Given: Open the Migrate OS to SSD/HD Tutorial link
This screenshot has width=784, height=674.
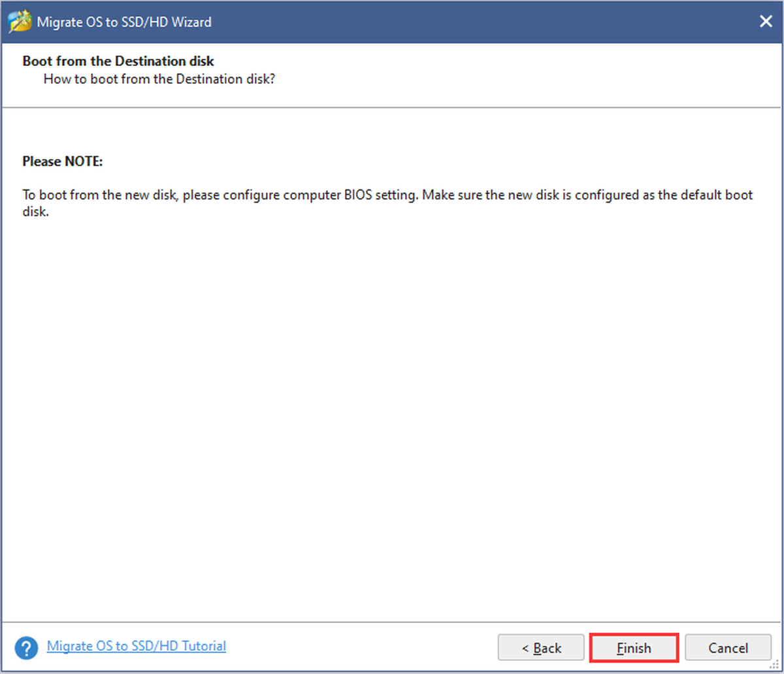Looking at the screenshot, I should [137, 646].
